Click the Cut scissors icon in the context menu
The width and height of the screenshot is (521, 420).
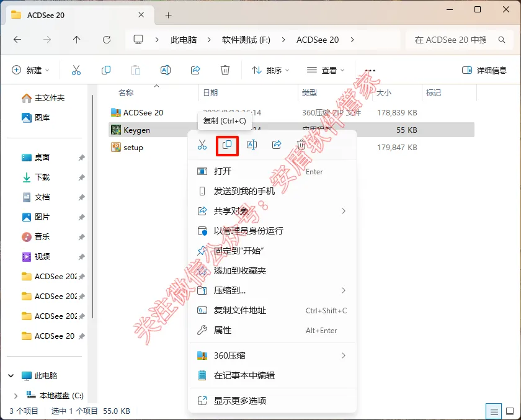202,145
